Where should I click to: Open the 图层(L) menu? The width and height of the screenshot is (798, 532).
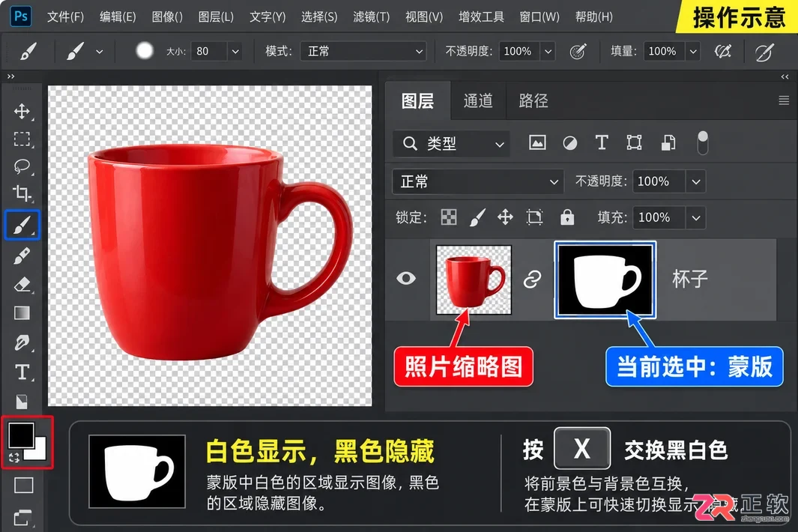coord(216,16)
